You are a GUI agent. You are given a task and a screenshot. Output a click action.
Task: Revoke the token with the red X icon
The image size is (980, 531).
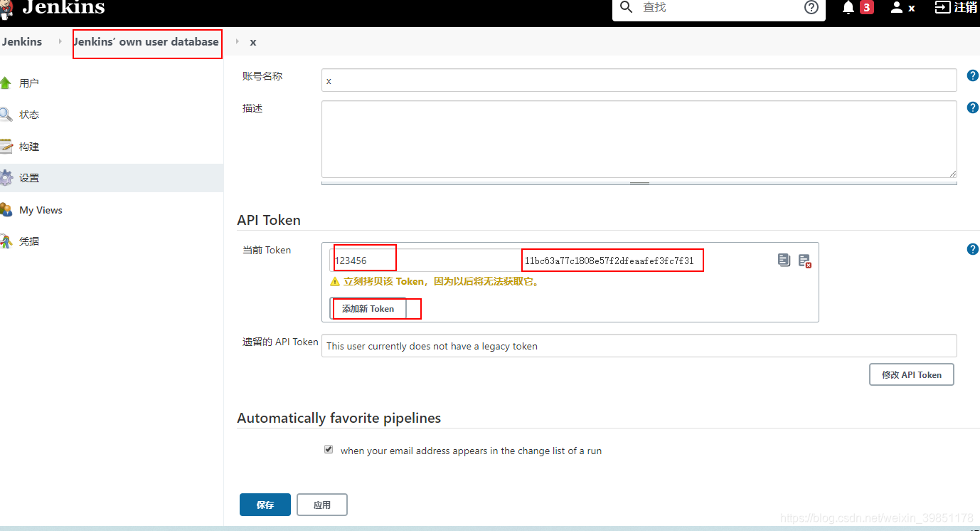[x=804, y=261]
